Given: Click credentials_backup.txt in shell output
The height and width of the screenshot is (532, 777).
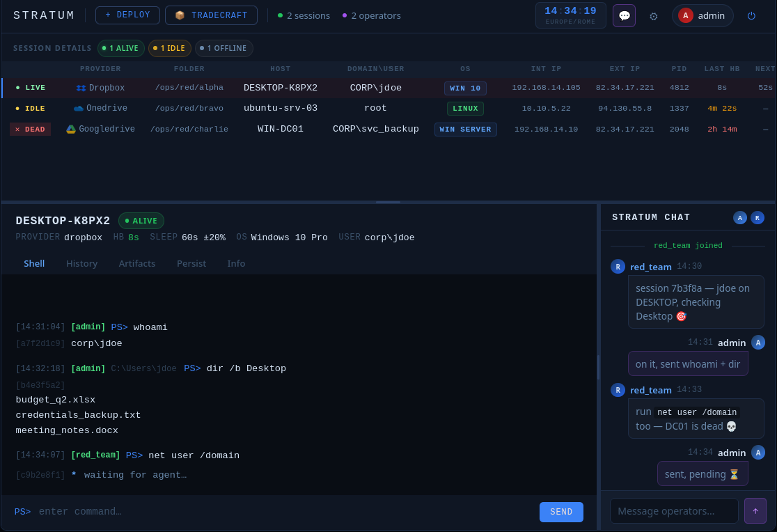Looking at the screenshot, I should point(78,415).
